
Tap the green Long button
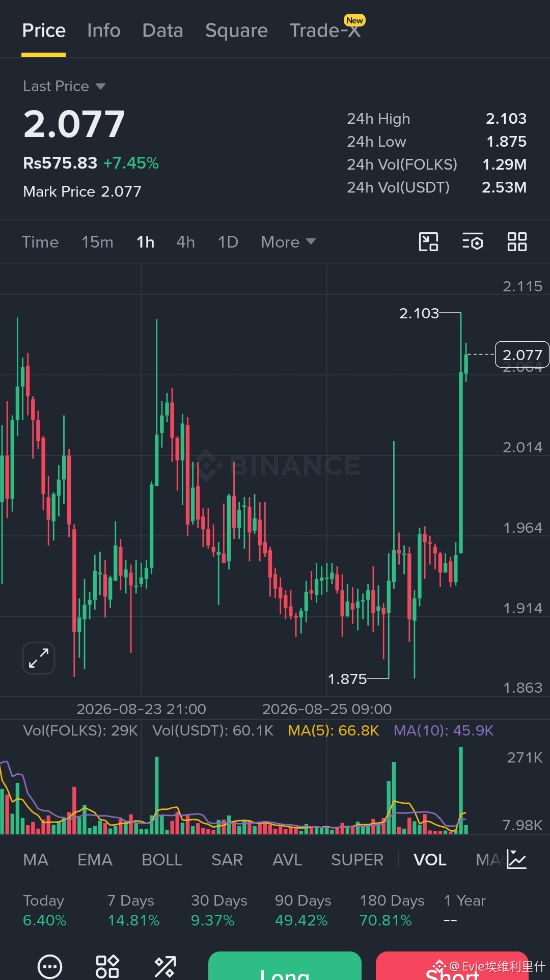(285, 966)
